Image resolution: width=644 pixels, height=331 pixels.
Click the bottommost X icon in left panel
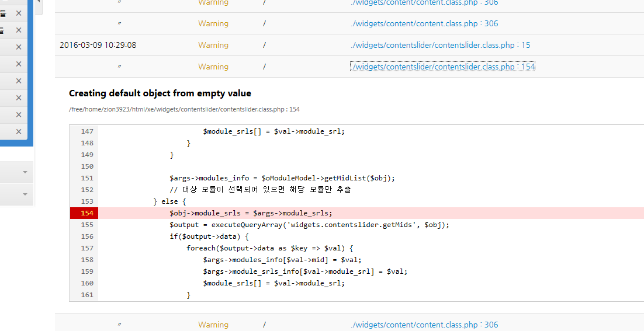click(19, 131)
